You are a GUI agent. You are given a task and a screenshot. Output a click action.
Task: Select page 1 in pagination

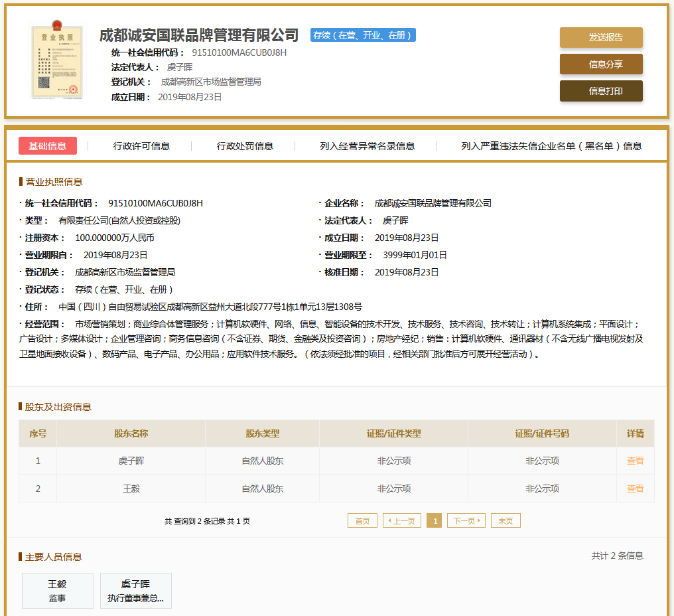coord(435,521)
